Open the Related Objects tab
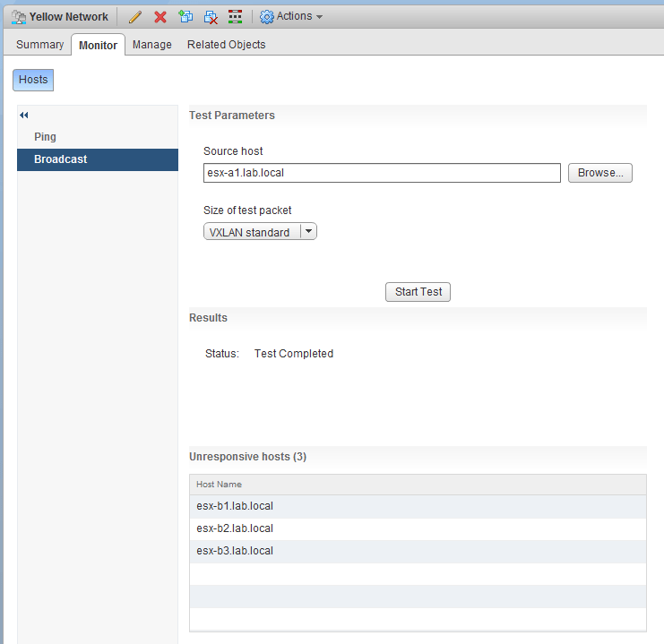The width and height of the screenshot is (664, 644). pyautogui.click(x=226, y=45)
